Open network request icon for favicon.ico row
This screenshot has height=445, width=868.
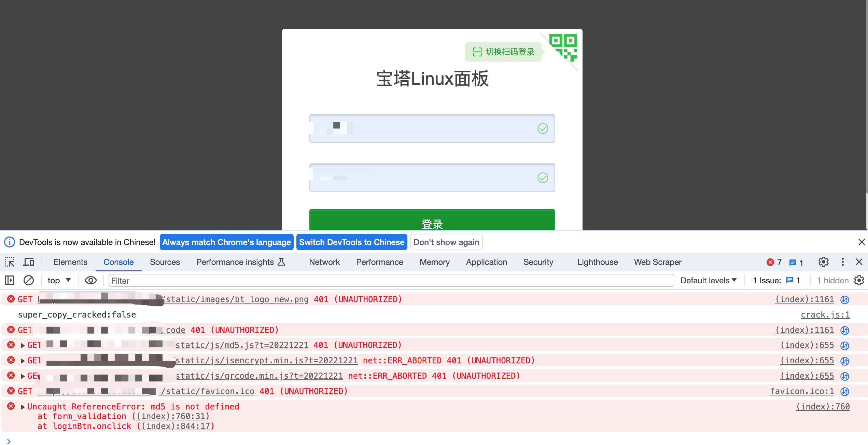tap(845, 392)
